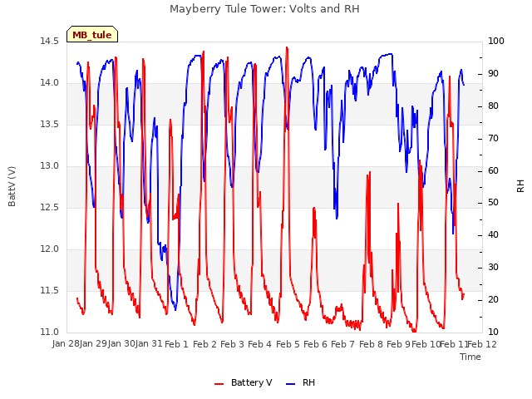Click the Feb 10 date tick label
This screenshot has width=532, height=399.
point(426,344)
